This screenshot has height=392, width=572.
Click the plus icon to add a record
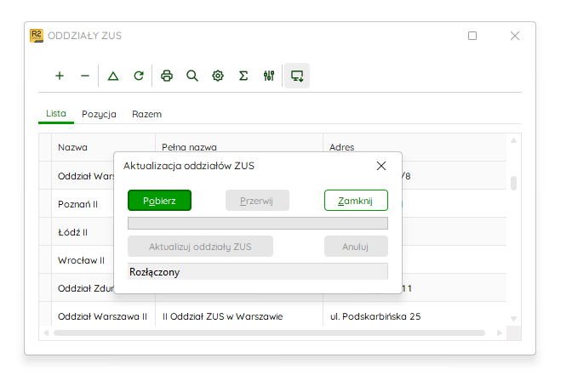60,76
